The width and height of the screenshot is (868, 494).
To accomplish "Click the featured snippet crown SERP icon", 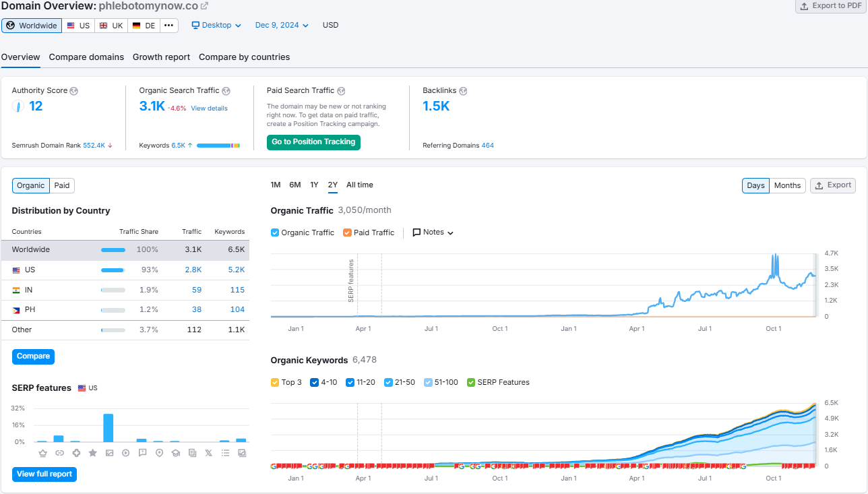I will click(43, 453).
